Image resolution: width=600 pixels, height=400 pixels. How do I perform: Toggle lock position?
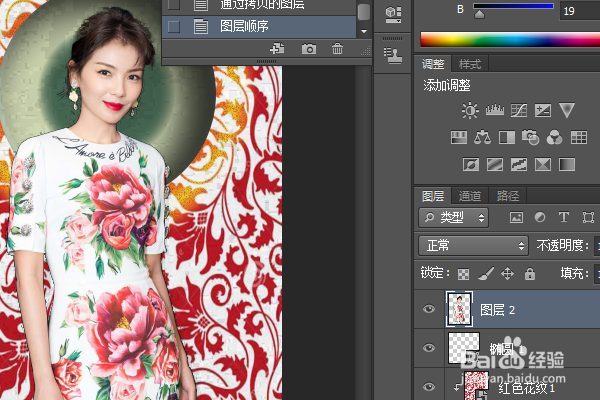(507, 273)
